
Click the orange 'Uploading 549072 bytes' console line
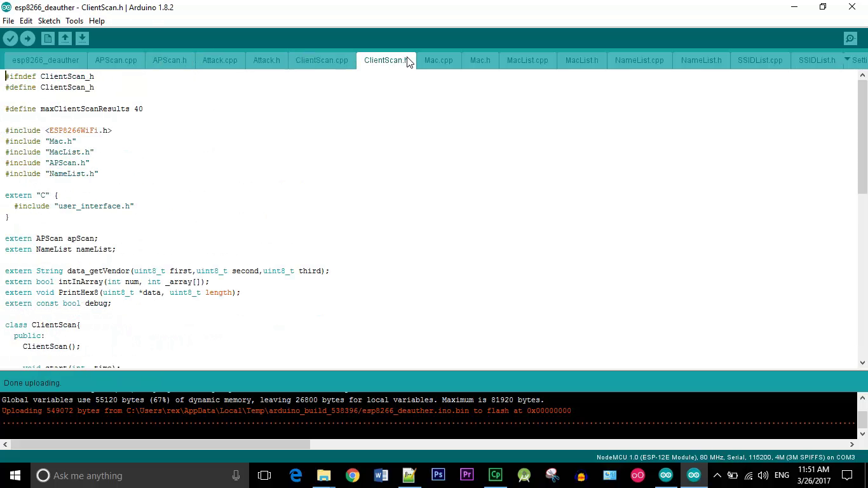[287, 410]
